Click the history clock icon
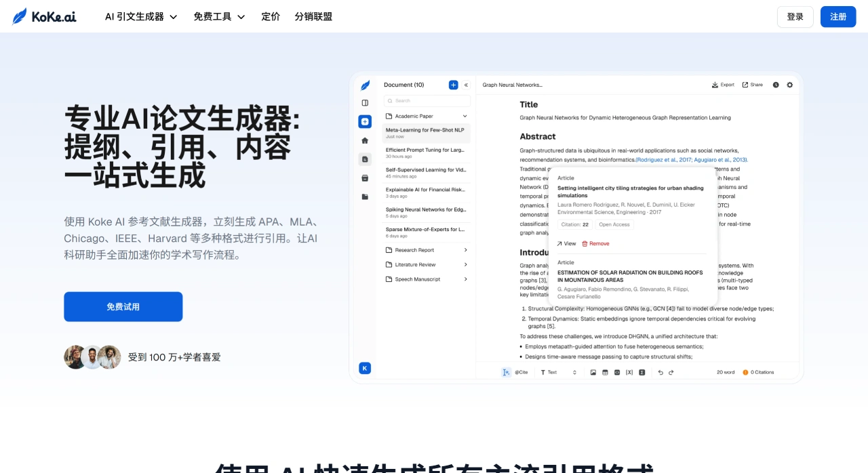 (x=776, y=85)
